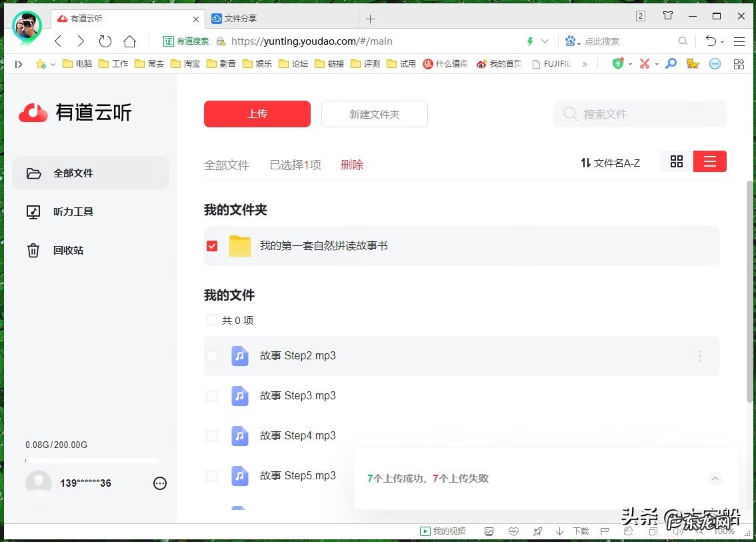Toggle the 共 0 项 select-all checkbox

(x=211, y=320)
